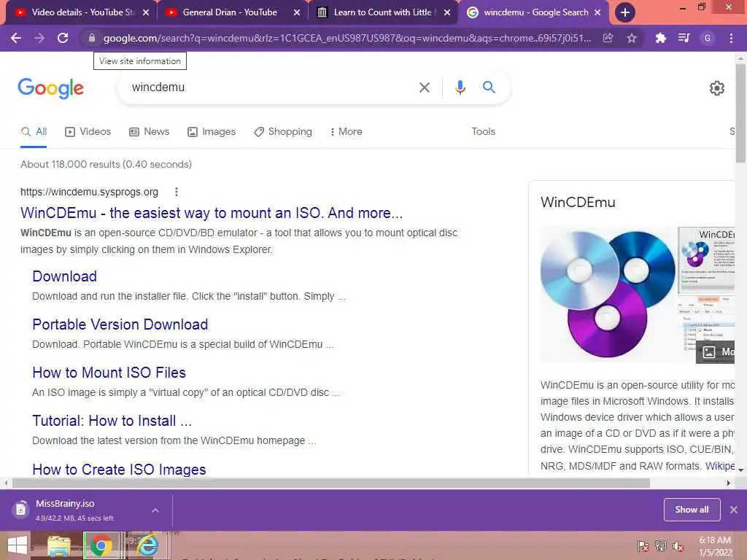This screenshot has height=560, width=747.
Task: Open the Chrome profile avatar G
Action: click(708, 38)
